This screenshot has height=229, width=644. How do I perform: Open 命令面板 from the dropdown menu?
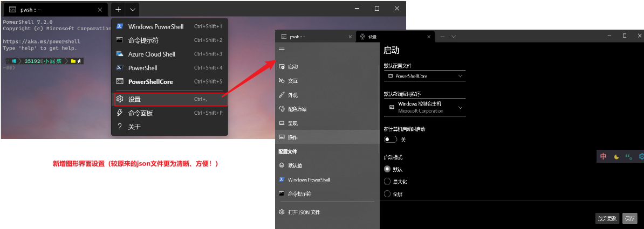(169, 113)
